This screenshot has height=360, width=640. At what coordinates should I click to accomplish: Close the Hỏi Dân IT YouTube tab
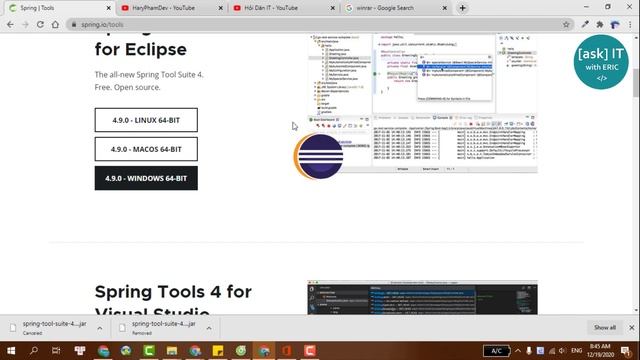pos(333,8)
